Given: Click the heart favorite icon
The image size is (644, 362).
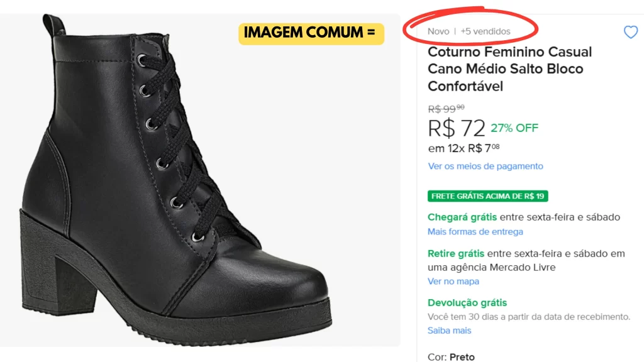Looking at the screenshot, I should 630,33.
